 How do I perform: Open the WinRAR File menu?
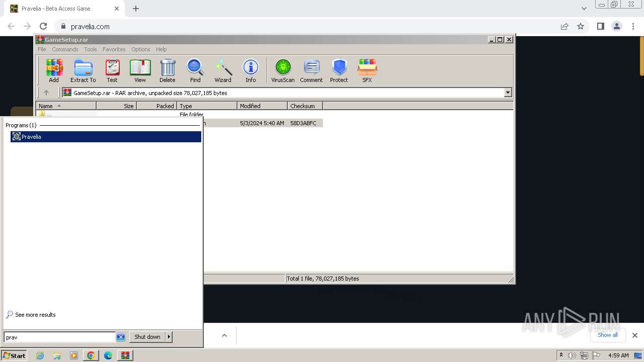click(x=42, y=49)
